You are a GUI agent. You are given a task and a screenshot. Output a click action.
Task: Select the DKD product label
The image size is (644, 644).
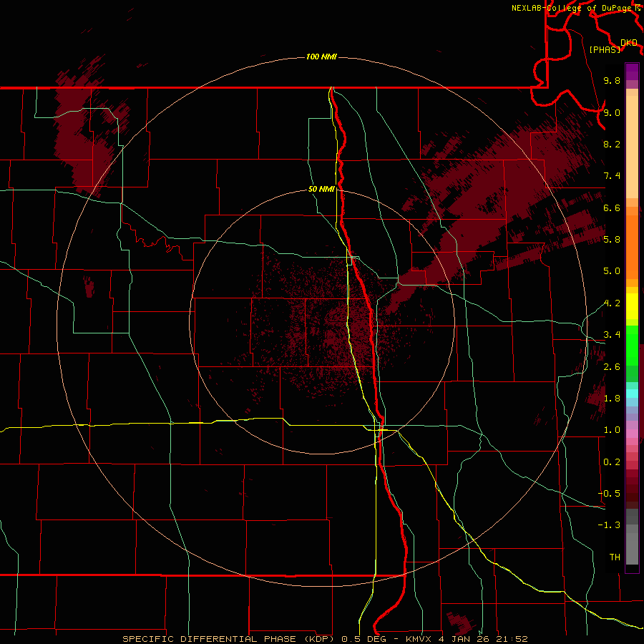click(x=629, y=43)
